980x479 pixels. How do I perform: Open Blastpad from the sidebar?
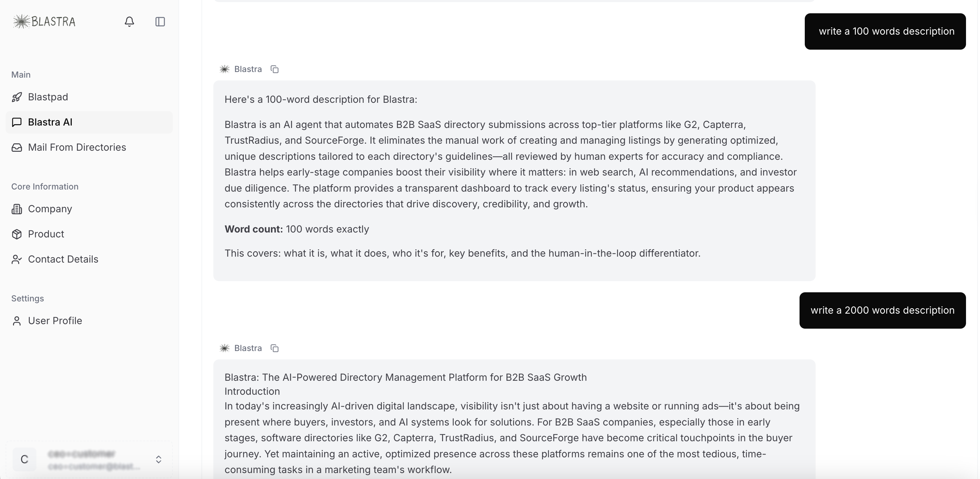(x=48, y=97)
